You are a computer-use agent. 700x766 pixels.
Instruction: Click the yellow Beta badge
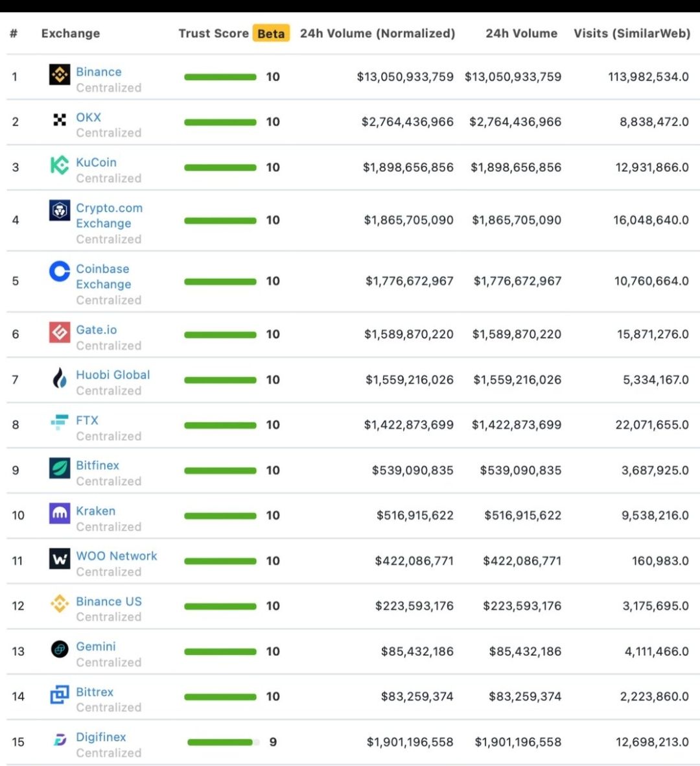pos(271,33)
